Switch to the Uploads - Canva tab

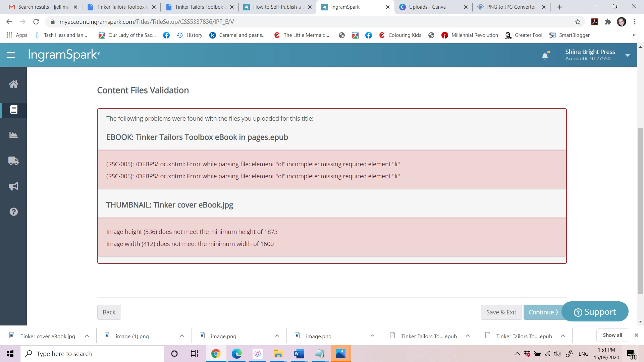point(427,7)
